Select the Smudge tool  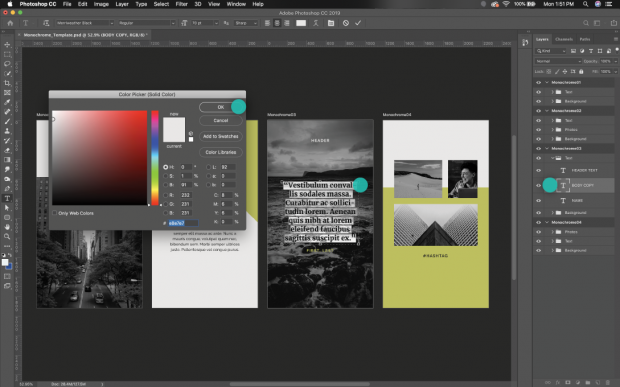[x=7, y=169]
